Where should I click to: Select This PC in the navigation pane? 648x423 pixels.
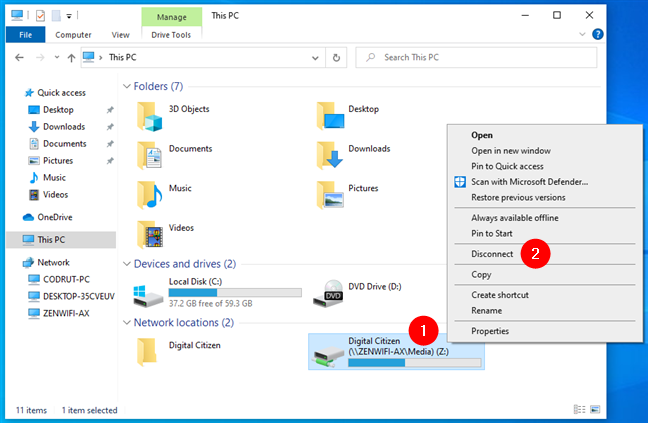pos(61,240)
